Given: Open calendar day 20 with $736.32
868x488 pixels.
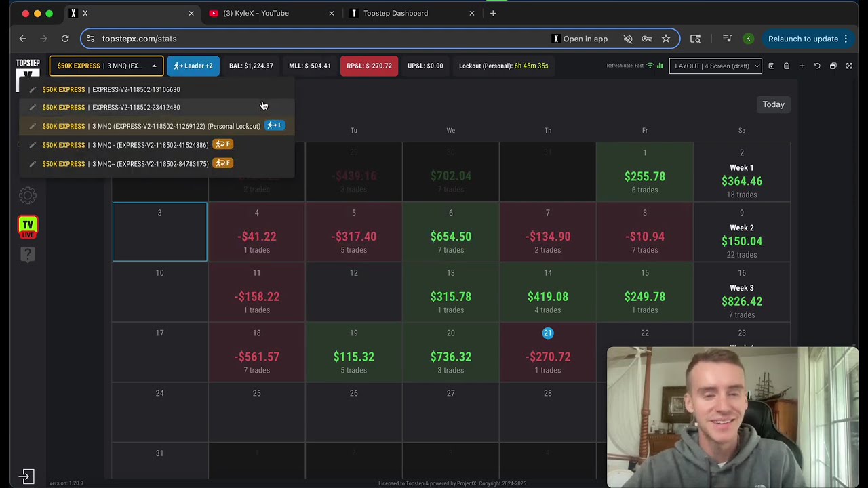Looking at the screenshot, I should 451,352.
